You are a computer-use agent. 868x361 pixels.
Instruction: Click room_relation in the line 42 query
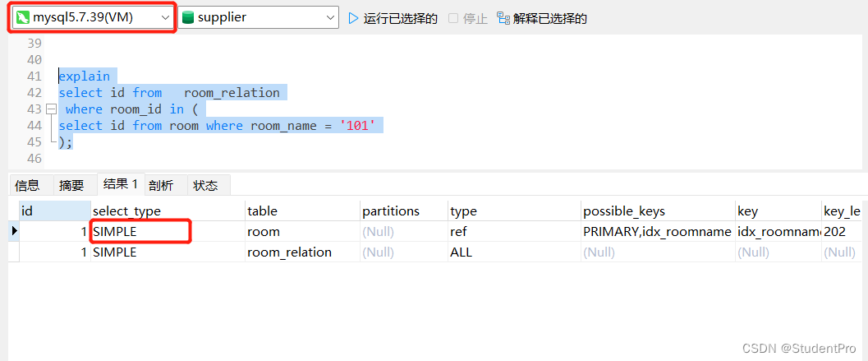232,93
